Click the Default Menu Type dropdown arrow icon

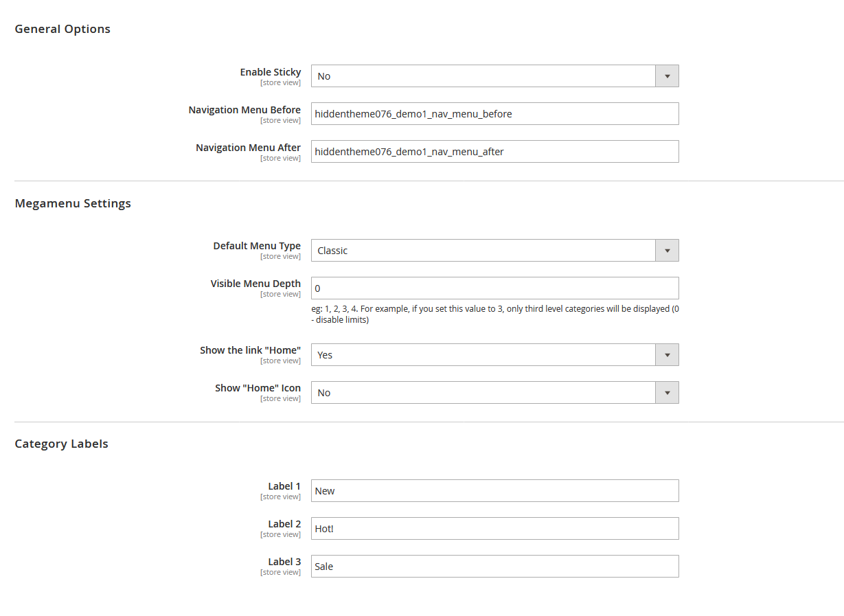[665, 250]
